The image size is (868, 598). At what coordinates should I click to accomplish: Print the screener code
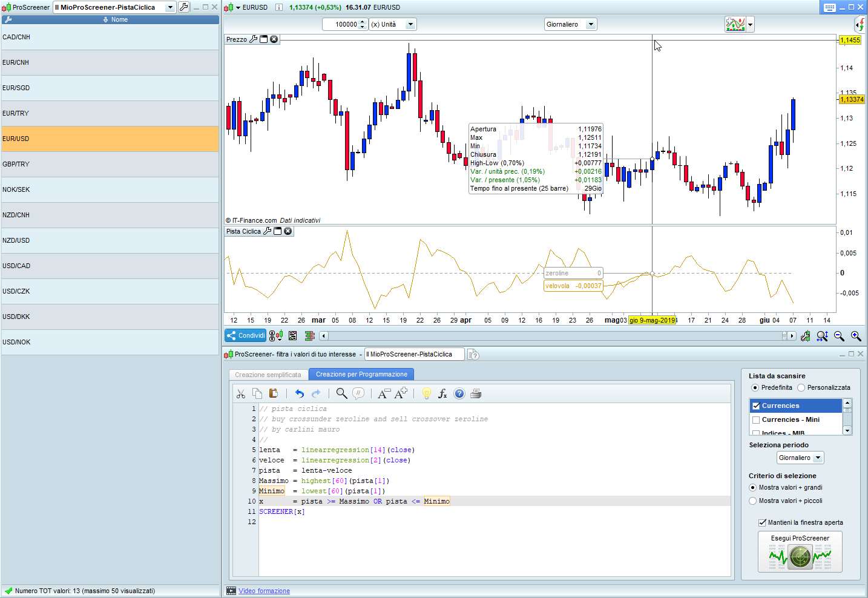[476, 394]
